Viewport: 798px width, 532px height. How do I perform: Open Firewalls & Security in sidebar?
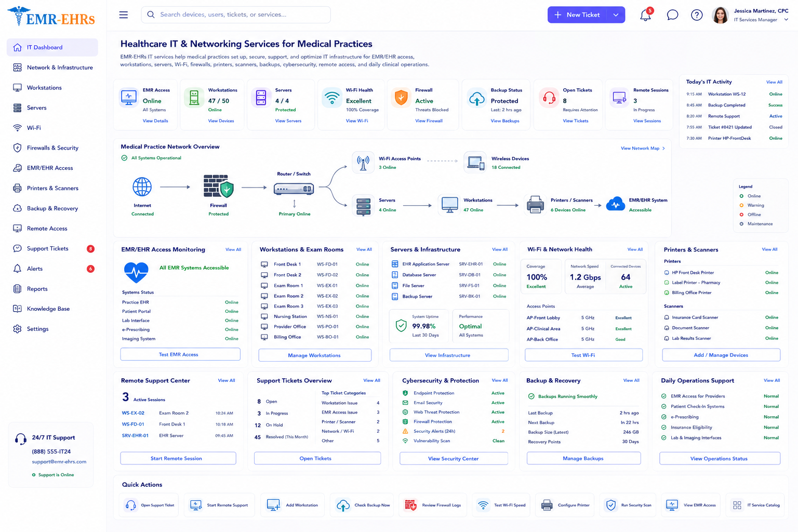click(52, 148)
